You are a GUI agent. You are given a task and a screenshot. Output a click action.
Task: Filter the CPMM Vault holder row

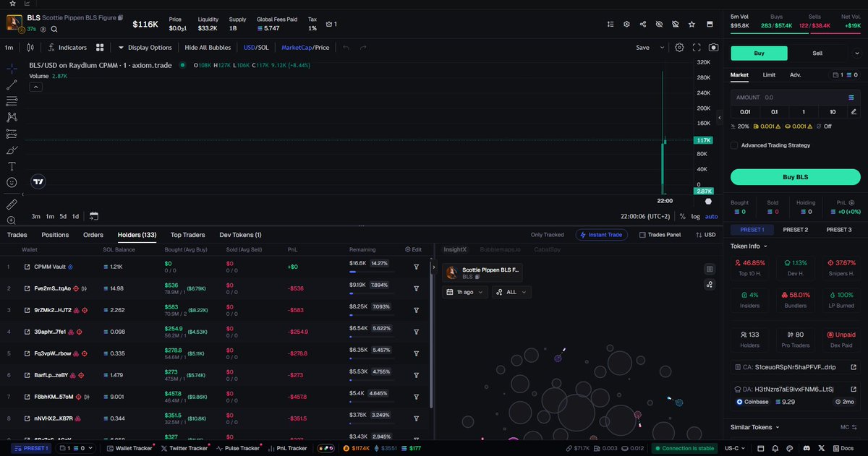click(417, 267)
